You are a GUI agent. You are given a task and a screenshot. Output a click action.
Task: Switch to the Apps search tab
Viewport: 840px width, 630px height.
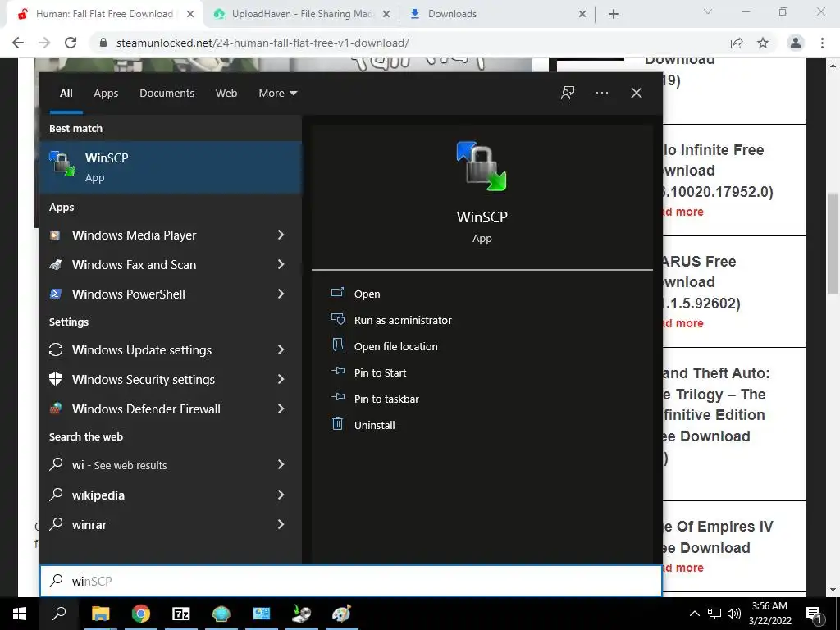click(106, 94)
